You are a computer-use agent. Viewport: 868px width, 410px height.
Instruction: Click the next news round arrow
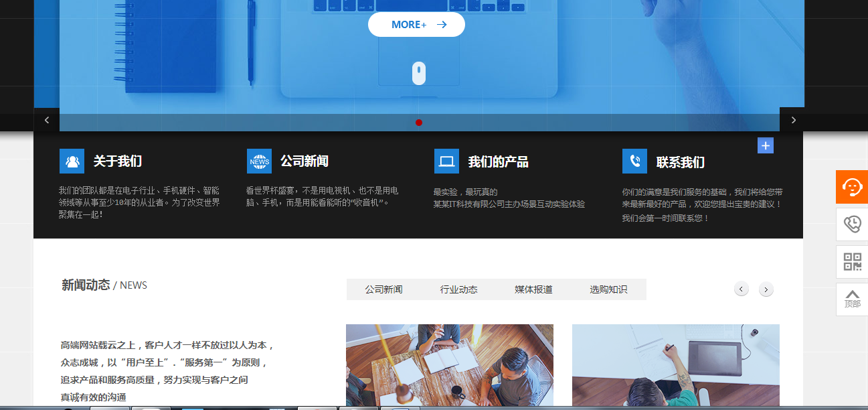tap(766, 289)
